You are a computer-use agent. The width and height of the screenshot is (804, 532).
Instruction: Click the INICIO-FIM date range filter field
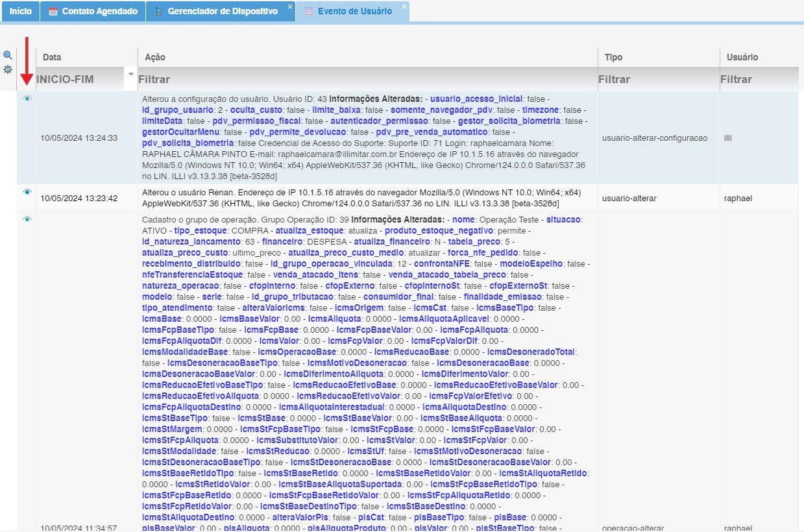pyautogui.click(x=78, y=79)
